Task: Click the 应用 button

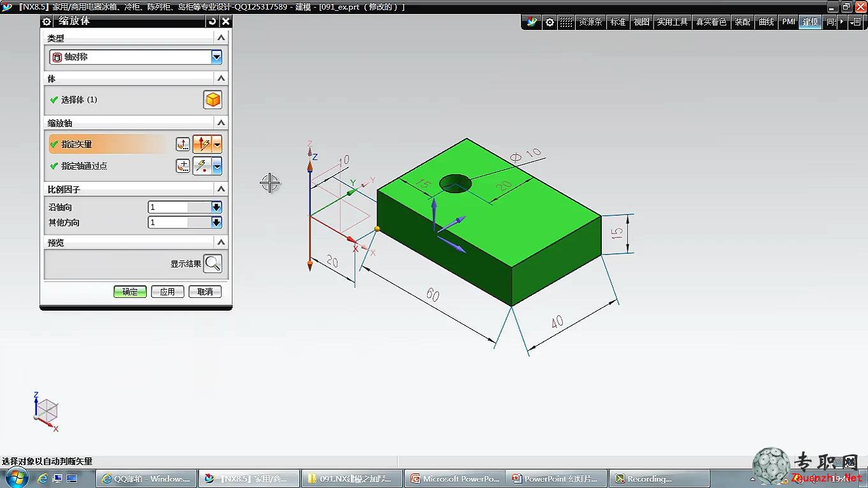Action: (168, 292)
